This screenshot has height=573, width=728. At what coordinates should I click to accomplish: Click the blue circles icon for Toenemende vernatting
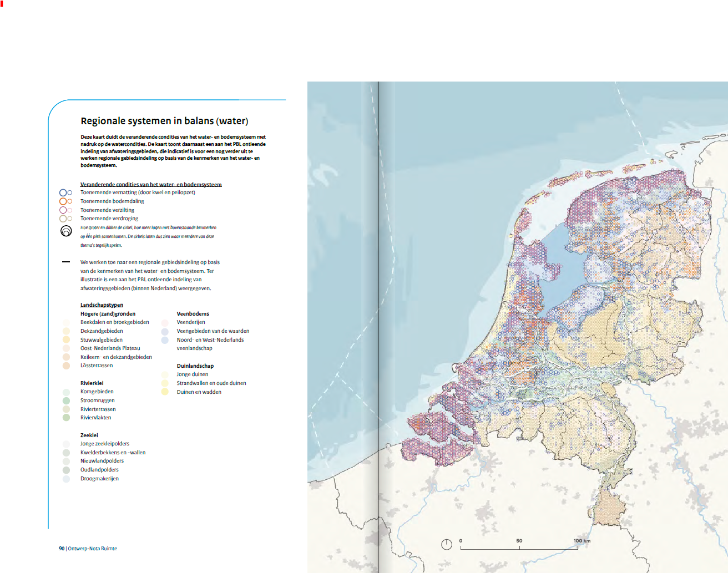pyautogui.click(x=65, y=192)
